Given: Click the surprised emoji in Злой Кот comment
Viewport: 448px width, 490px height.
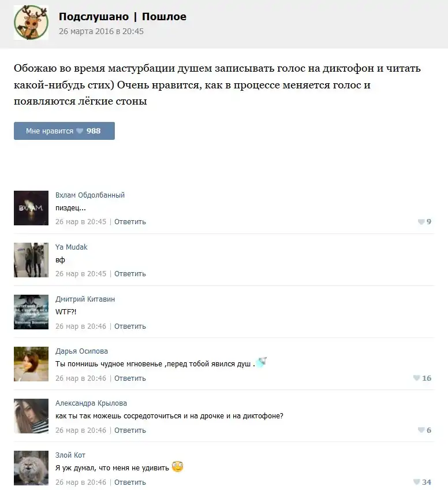Looking at the screenshot, I should click(177, 466).
